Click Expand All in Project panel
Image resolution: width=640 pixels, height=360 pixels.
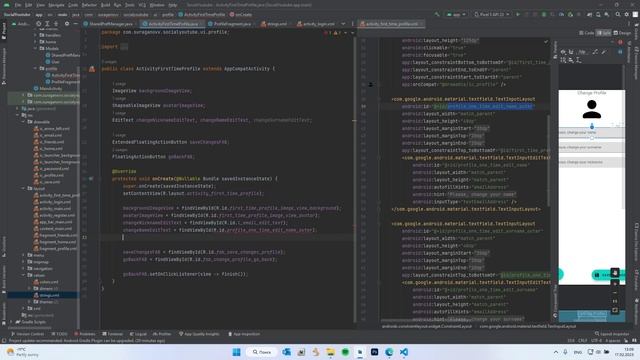(x=47, y=24)
